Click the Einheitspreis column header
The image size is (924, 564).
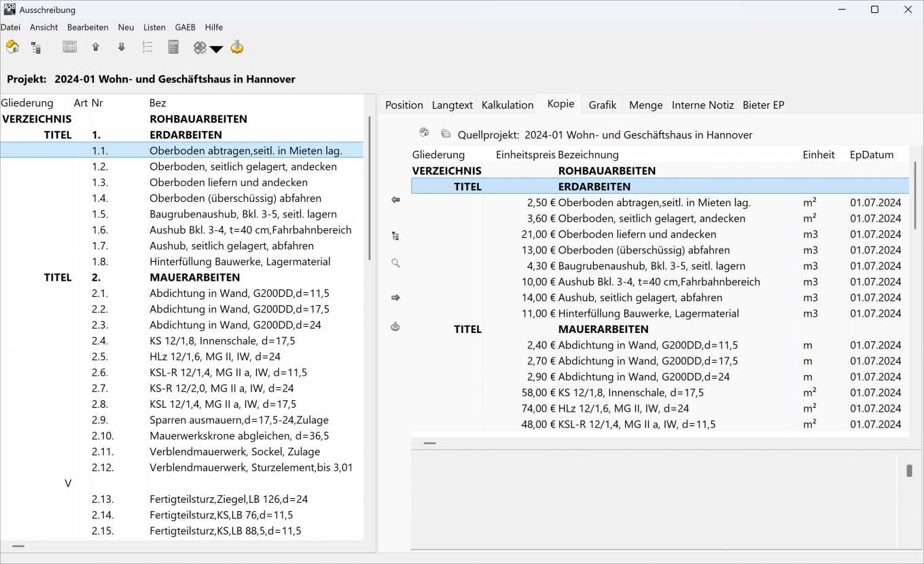[x=526, y=155]
